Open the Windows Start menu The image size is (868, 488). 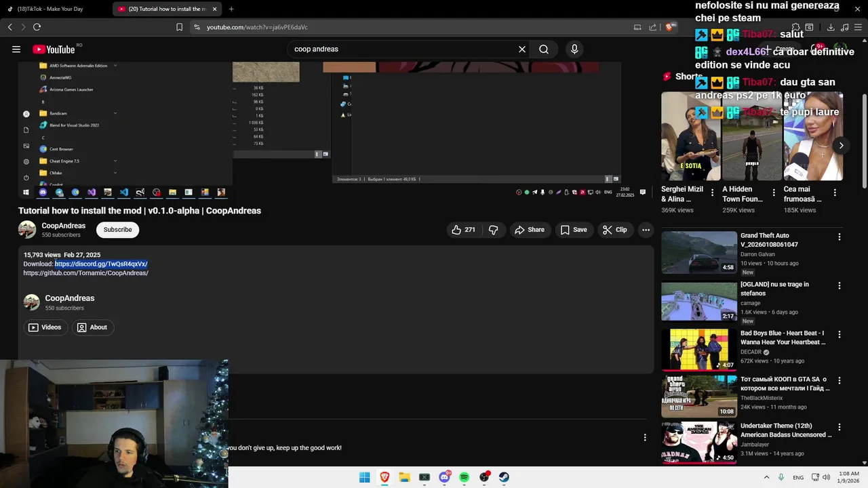pyautogui.click(x=365, y=477)
